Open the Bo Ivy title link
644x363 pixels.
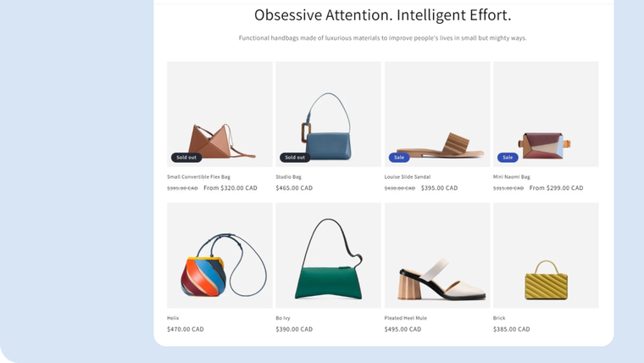coord(284,318)
